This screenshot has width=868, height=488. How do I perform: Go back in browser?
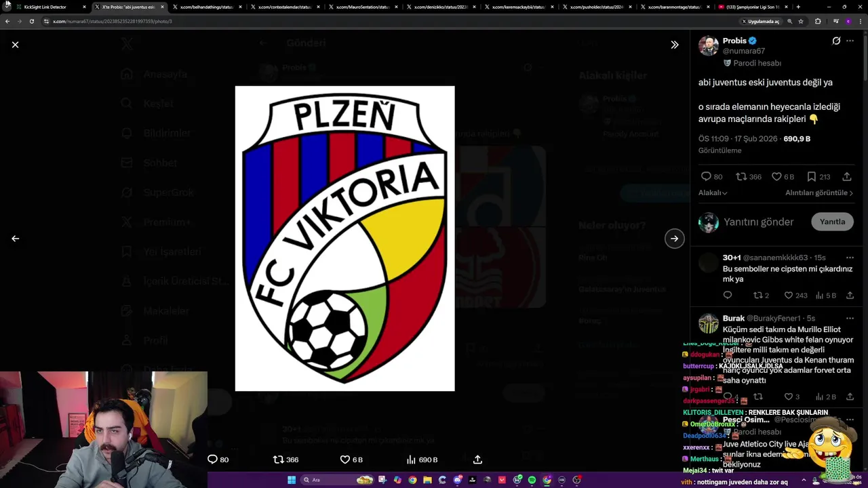point(7,21)
